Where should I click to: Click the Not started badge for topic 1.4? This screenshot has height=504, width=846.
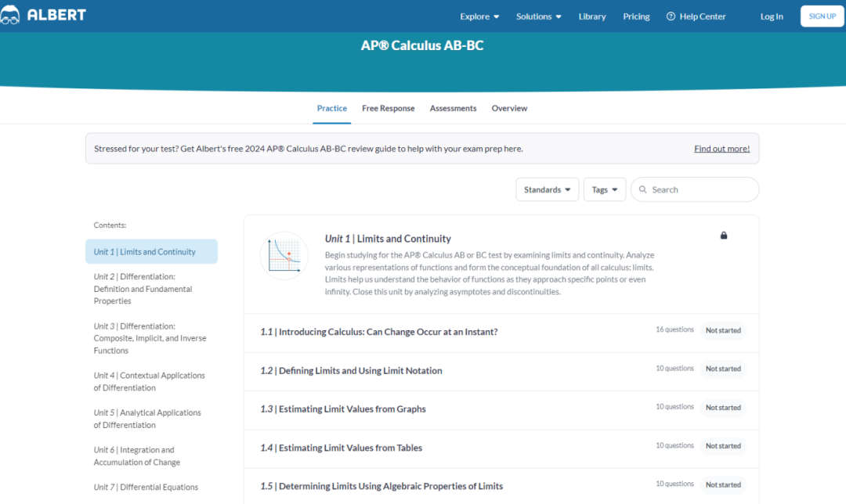[x=723, y=446]
